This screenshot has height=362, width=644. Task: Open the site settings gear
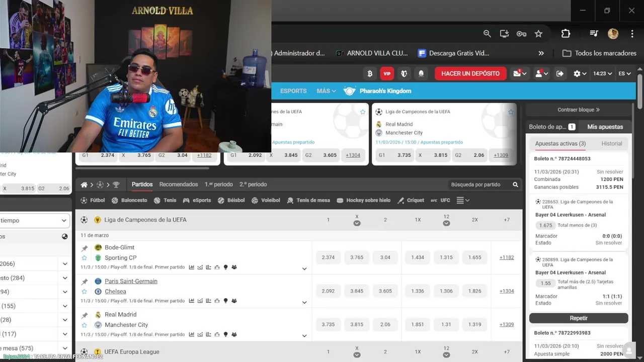[x=580, y=73]
